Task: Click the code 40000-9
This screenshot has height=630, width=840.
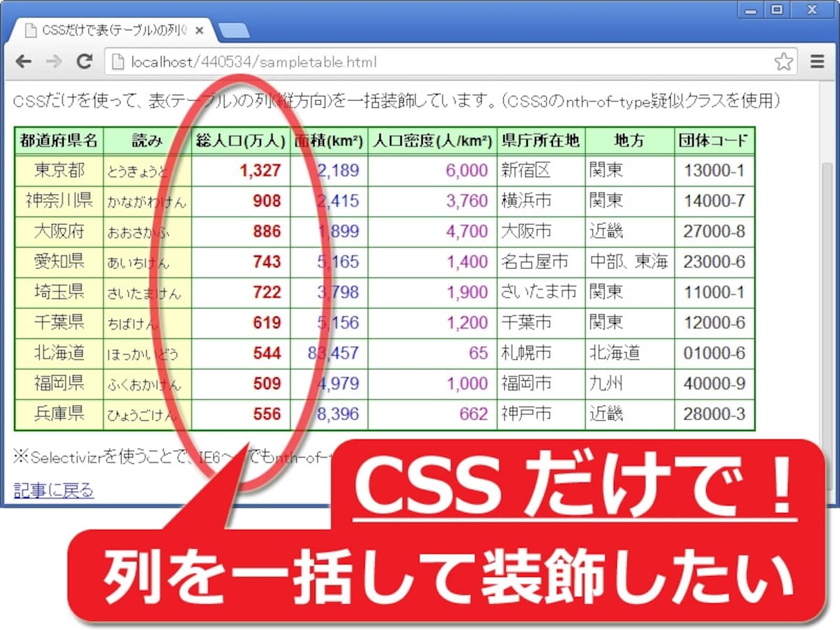Action: pos(715,384)
